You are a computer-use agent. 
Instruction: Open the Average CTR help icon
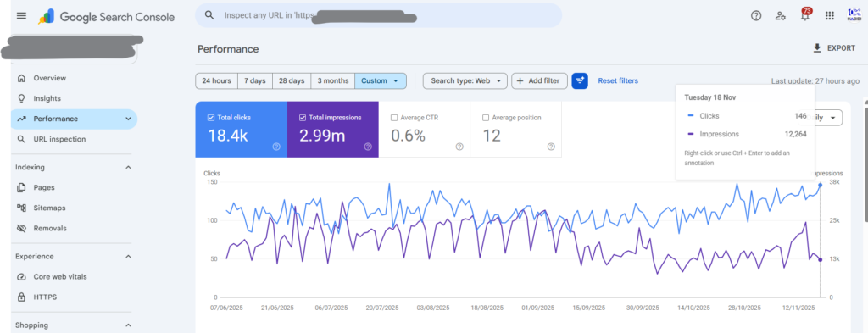click(459, 147)
